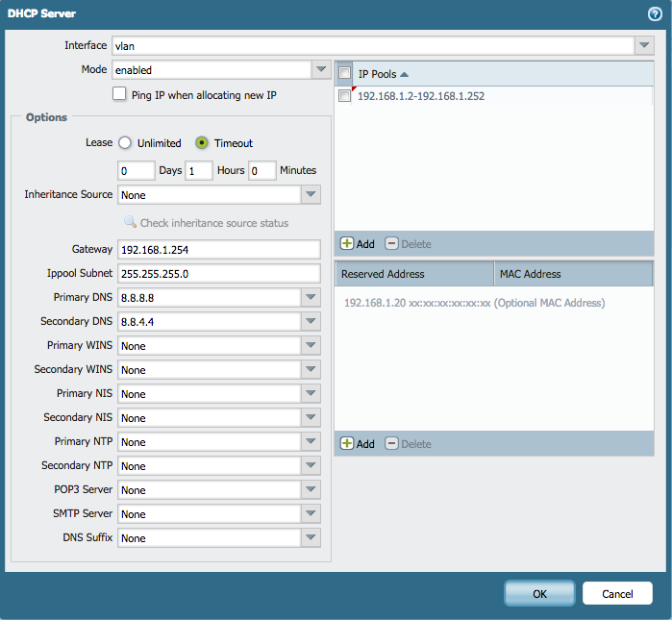Enable Ping IP when allocating new IP

pos(119,94)
